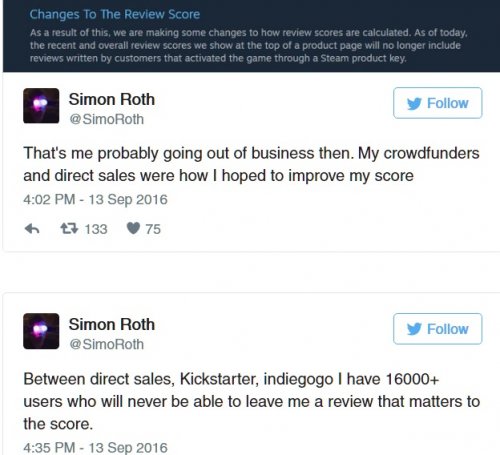Like the first tweet with heart icon
This screenshot has height=455, width=500.
pyautogui.click(x=133, y=228)
